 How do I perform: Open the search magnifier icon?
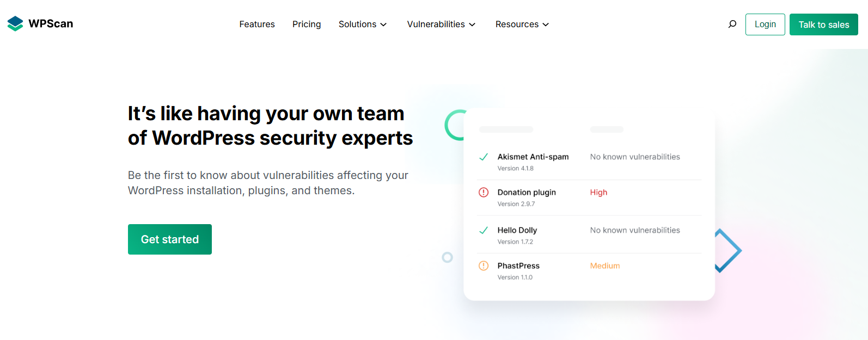coord(732,24)
